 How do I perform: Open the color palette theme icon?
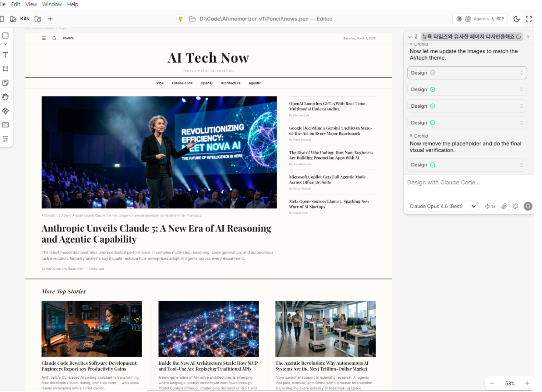click(x=515, y=206)
